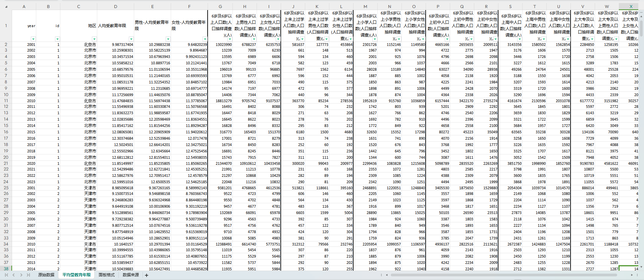Select cell with value 18813279
Viewport: 644px width, 280px height.
point(220,101)
